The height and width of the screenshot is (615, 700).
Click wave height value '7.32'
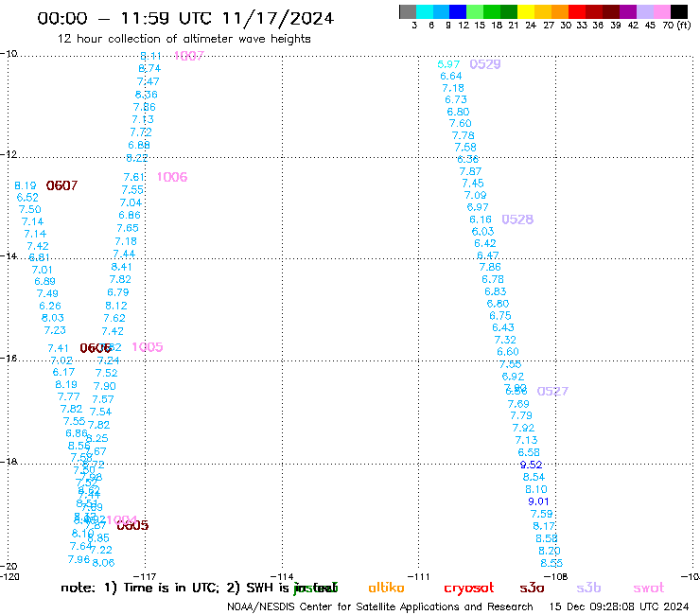(505, 341)
